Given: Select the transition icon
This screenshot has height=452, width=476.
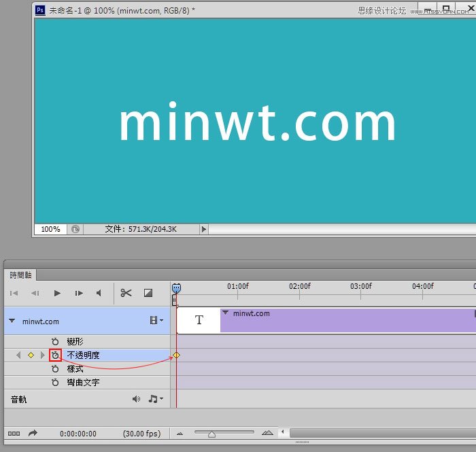Looking at the screenshot, I should 148,293.
